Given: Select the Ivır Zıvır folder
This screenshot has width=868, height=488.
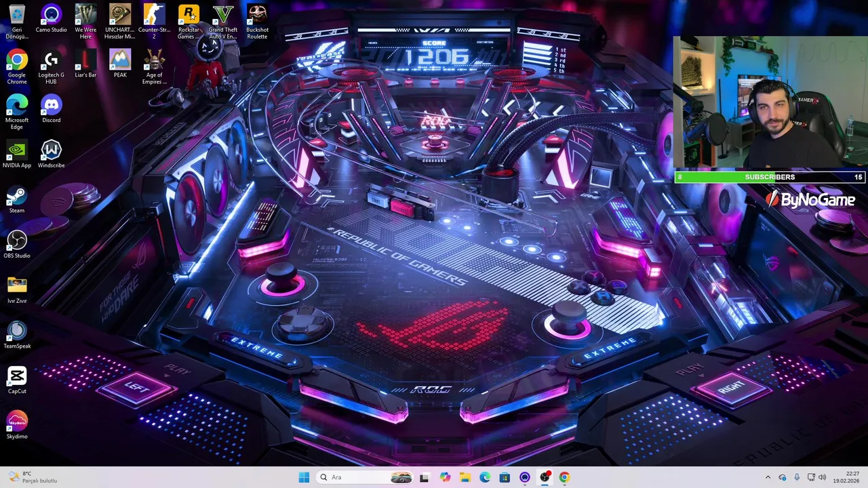Looking at the screenshot, I should (17, 290).
